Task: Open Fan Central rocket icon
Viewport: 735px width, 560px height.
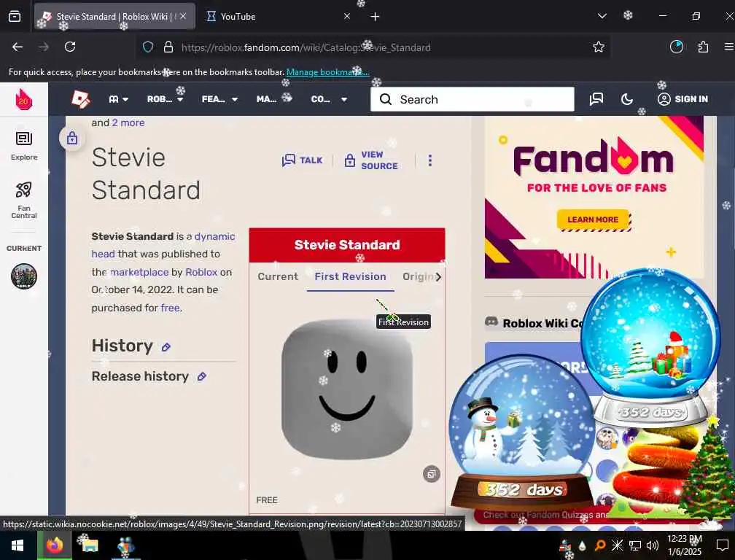Action: (x=24, y=200)
